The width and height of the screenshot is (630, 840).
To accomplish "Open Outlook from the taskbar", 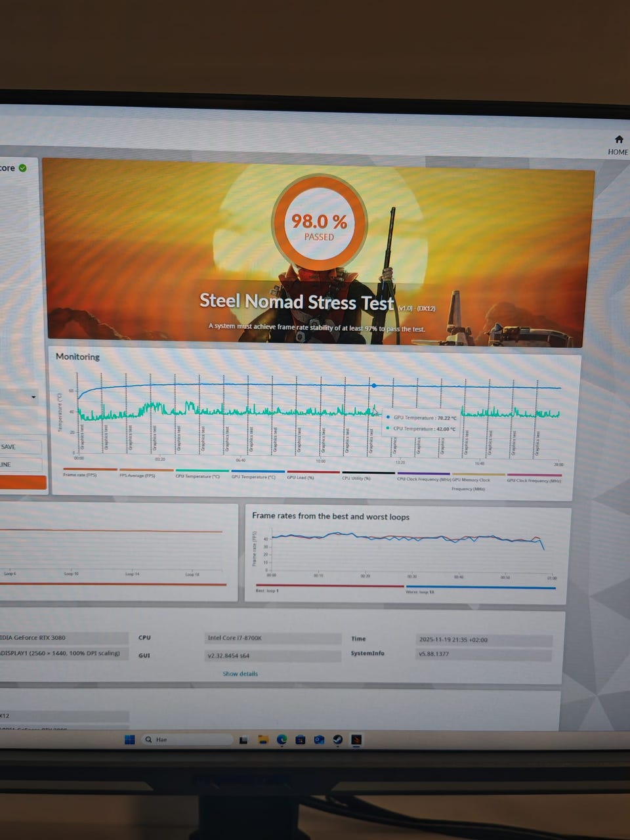I will [x=319, y=740].
